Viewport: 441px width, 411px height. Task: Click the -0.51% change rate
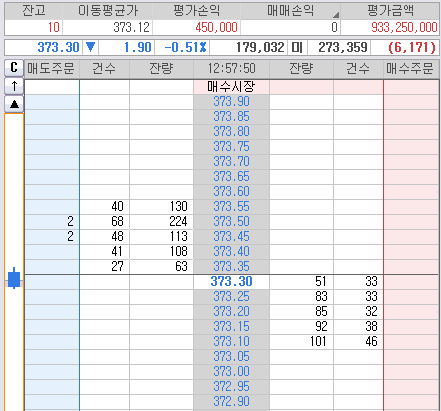click(x=185, y=47)
